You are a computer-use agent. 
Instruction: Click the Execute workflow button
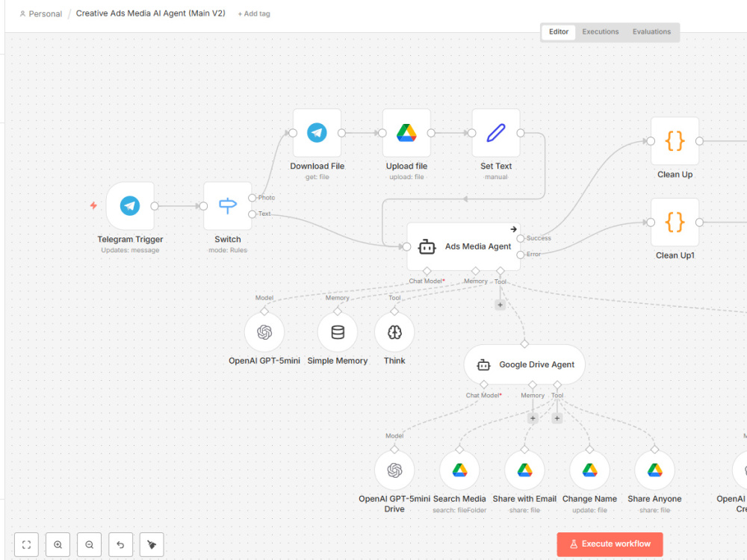[610, 544]
